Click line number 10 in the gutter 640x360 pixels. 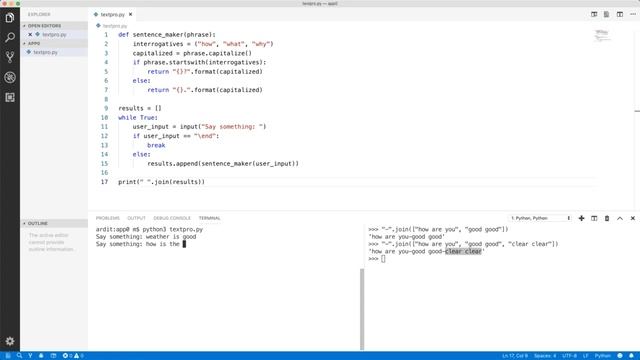point(104,118)
